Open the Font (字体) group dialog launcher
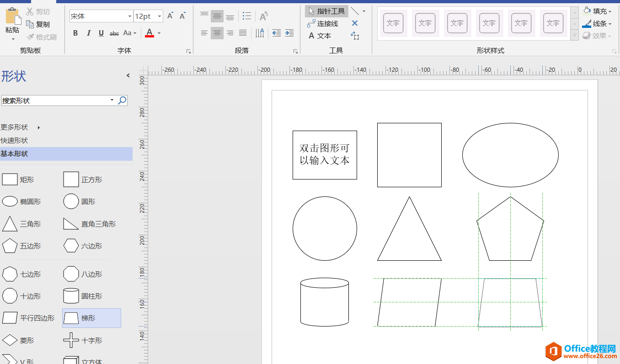This screenshot has height=364, width=620. (188, 52)
